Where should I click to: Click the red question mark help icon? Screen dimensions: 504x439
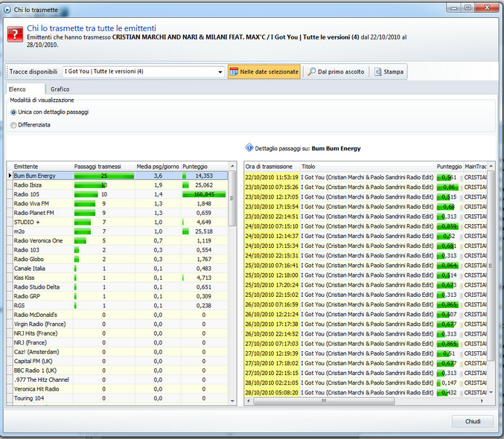pos(15,34)
